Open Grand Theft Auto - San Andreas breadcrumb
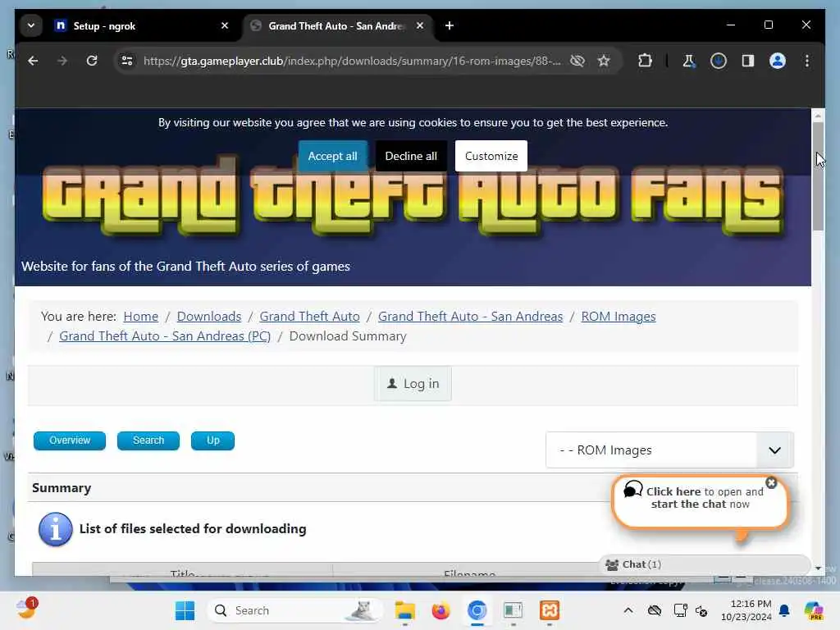Viewport: 840px width, 630px height. (470, 317)
